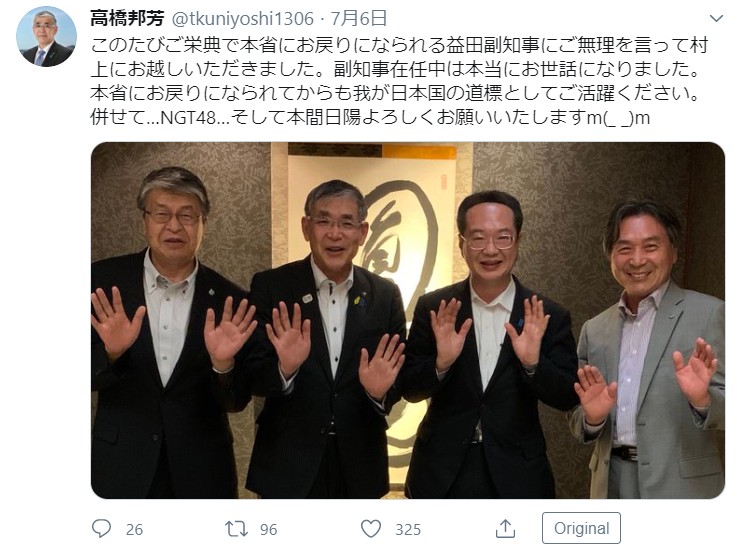The image size is (742, 556).
Task: Like the tweet with the heart icon
Action: coord(371,529)
